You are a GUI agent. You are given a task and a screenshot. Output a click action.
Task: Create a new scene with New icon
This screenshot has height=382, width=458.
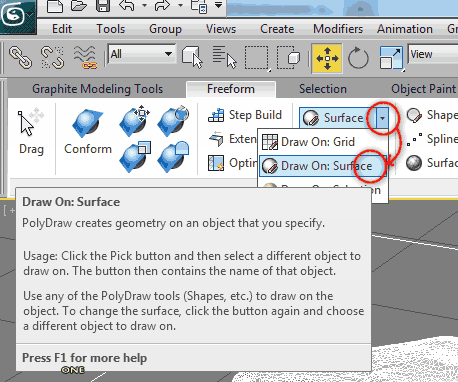click(x=55, y=6)
